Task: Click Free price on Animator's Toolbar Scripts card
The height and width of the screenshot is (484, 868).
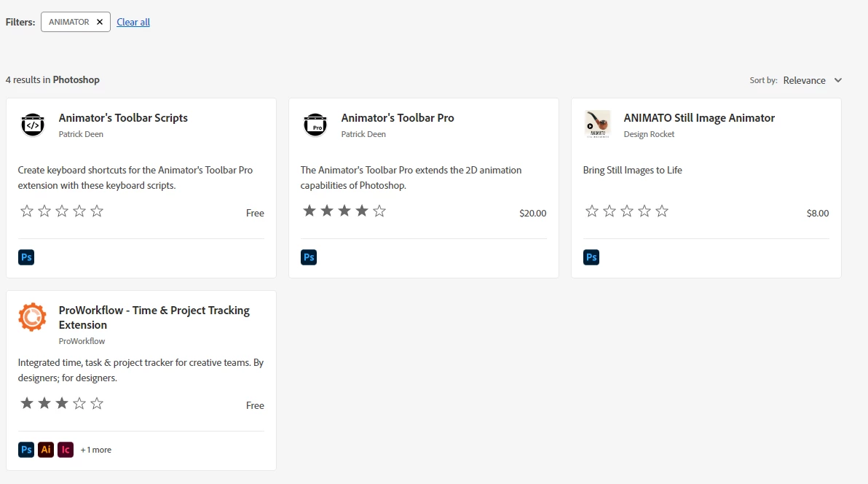Action: (255, 214)
